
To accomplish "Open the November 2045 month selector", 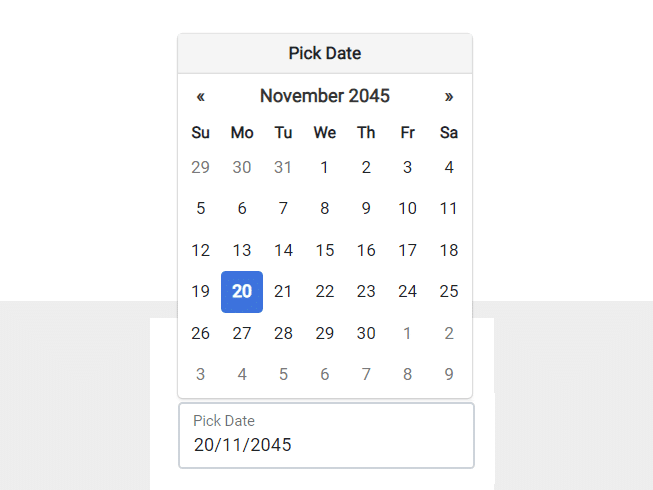I will pyautogui.click(x=325, y=96).
